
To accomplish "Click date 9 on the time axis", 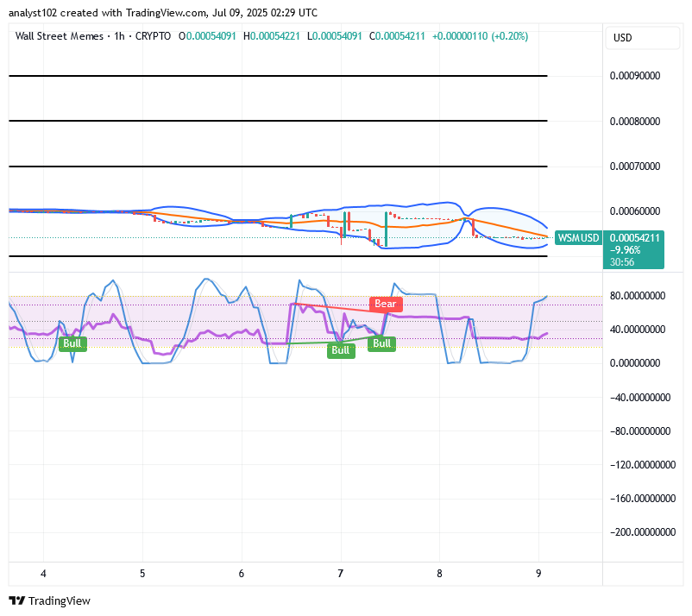I will (538, 574).
